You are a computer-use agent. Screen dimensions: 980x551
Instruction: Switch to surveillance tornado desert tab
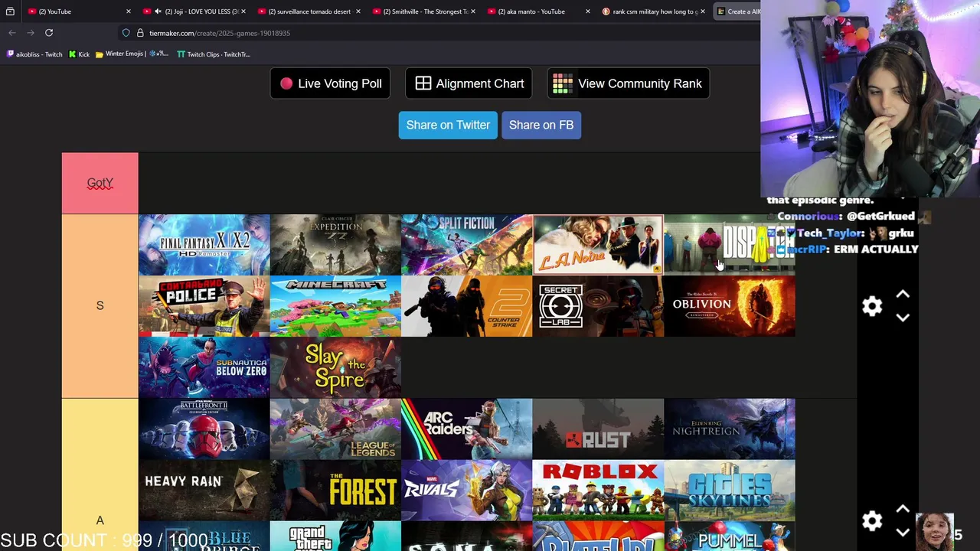(309, 11)
